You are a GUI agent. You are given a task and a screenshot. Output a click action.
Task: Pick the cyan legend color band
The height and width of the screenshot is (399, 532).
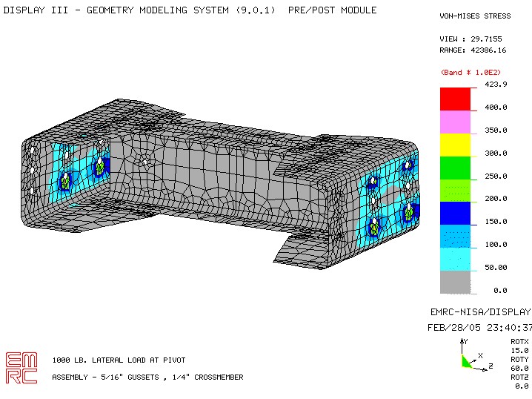pos(455,259)
